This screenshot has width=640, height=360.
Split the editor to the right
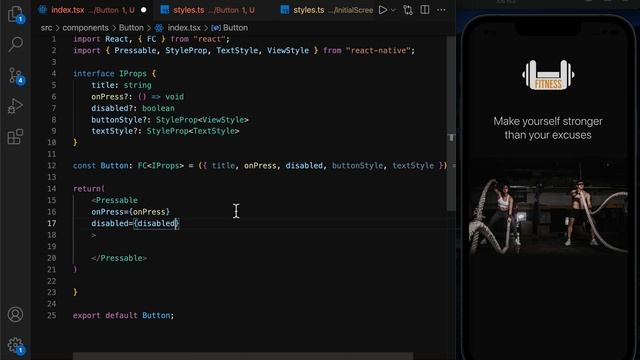click(425, 10)
